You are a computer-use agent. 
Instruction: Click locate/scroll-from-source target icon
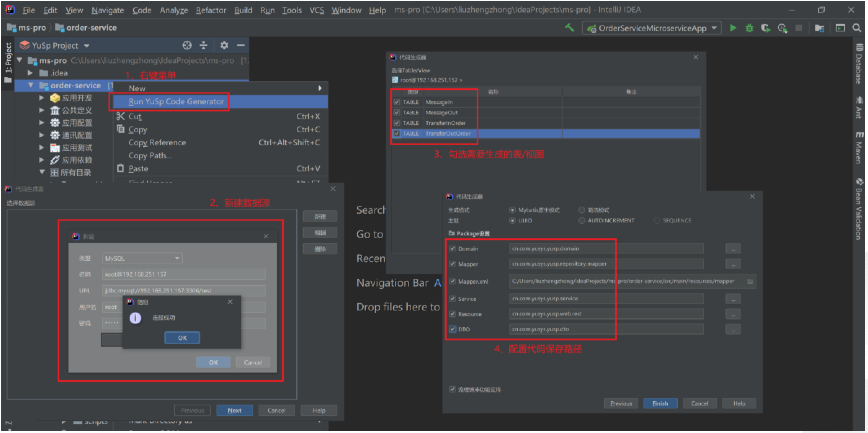click(x=187, y=45)
